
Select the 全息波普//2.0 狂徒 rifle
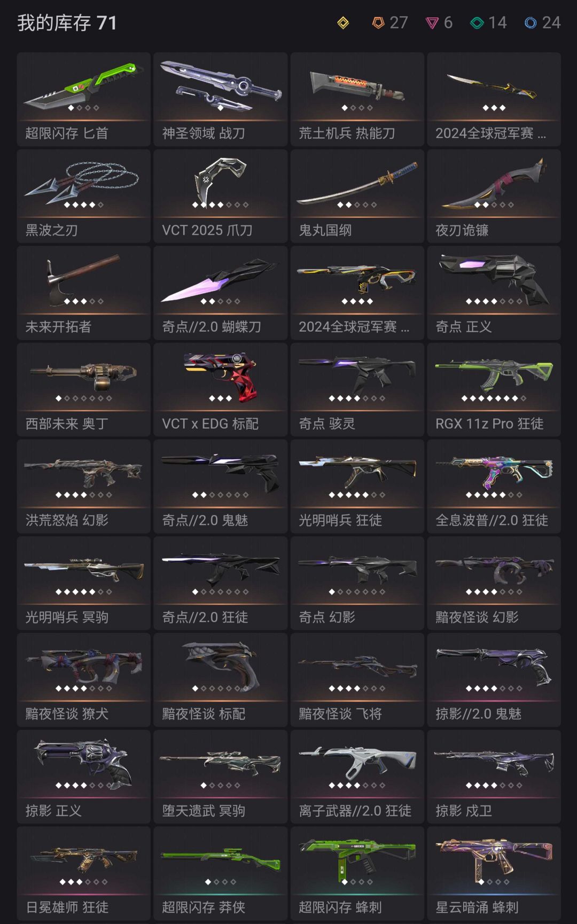point(494,487)
